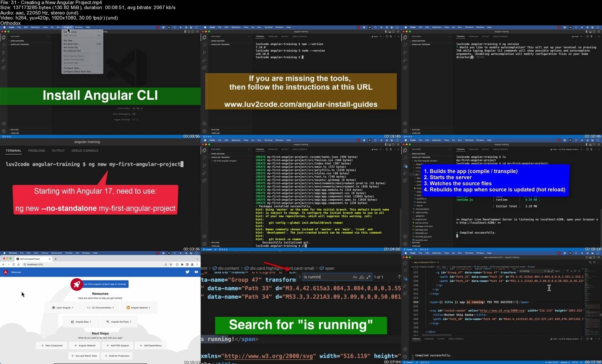Click next match arrow in 00:07:58 find widget

click(572, 271)
